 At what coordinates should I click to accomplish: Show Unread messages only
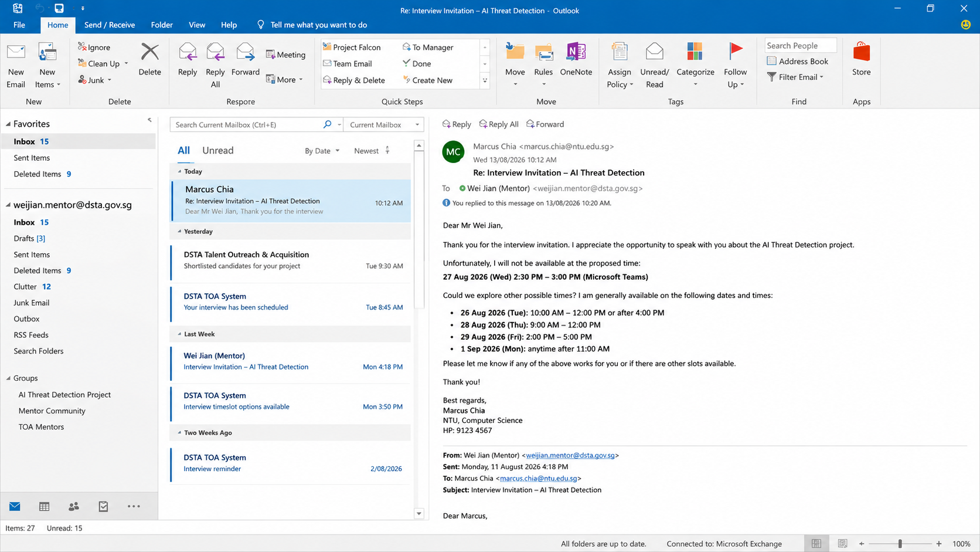point(217,150)
